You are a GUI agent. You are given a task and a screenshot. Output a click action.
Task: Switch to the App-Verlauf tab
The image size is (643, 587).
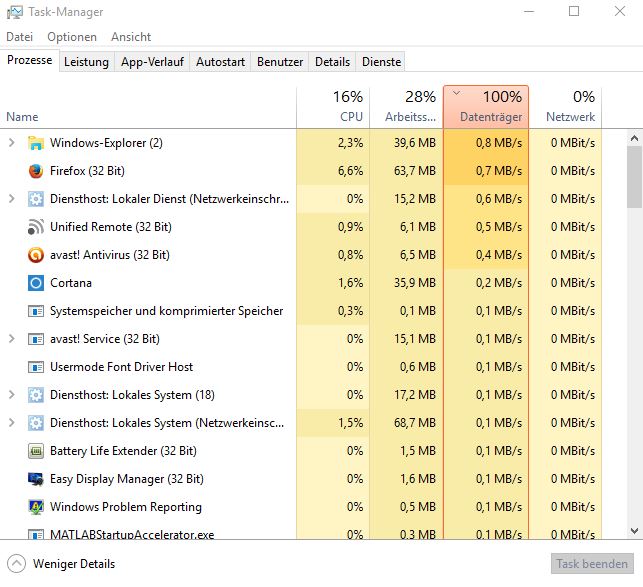click(152, 62)
